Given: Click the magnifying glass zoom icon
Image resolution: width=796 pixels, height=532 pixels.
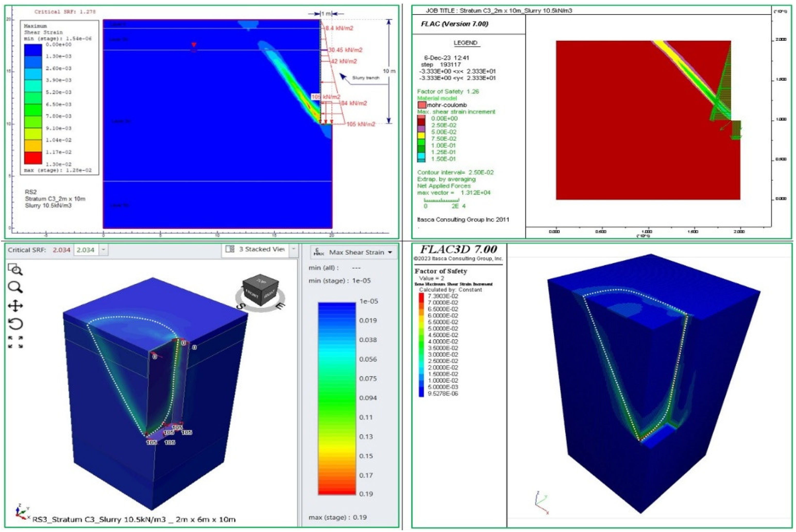Looking at the screenshot, I should tap(15, 287).
